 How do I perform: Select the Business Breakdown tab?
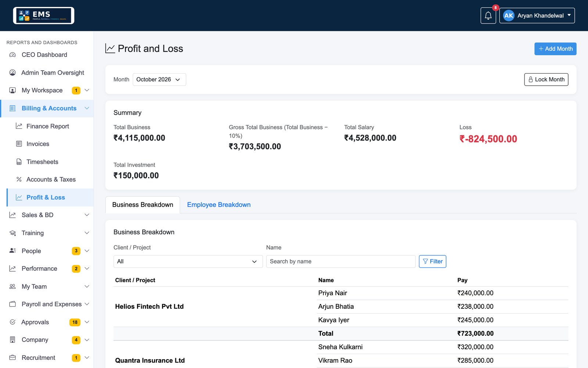(x=143, y=205)
